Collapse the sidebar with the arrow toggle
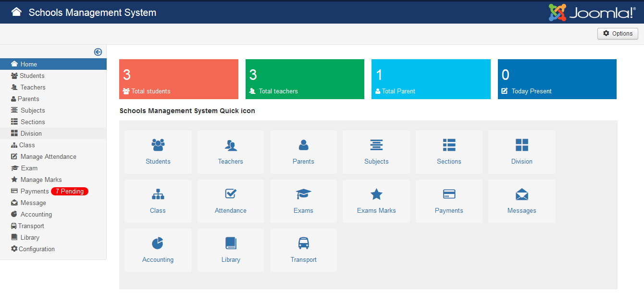 [98, 52]
